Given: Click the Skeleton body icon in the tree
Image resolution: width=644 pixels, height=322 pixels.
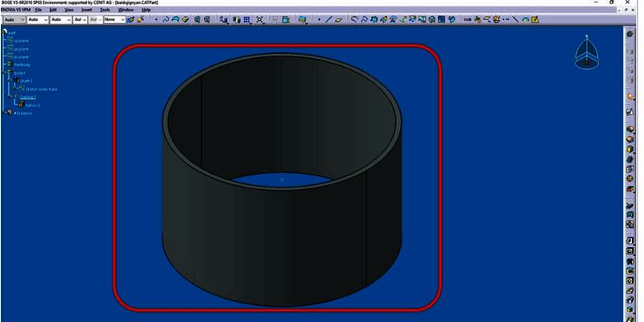Looking at the screenshot, I should coord(10,113).
